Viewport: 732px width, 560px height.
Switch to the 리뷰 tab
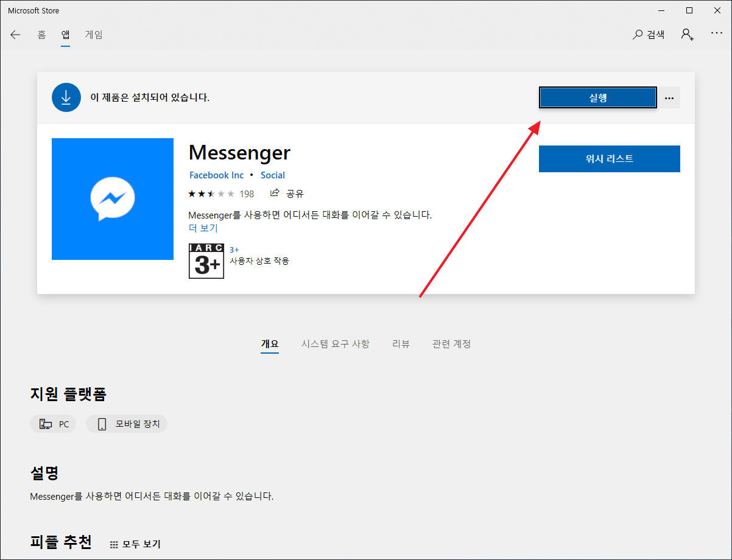(401, 344)
